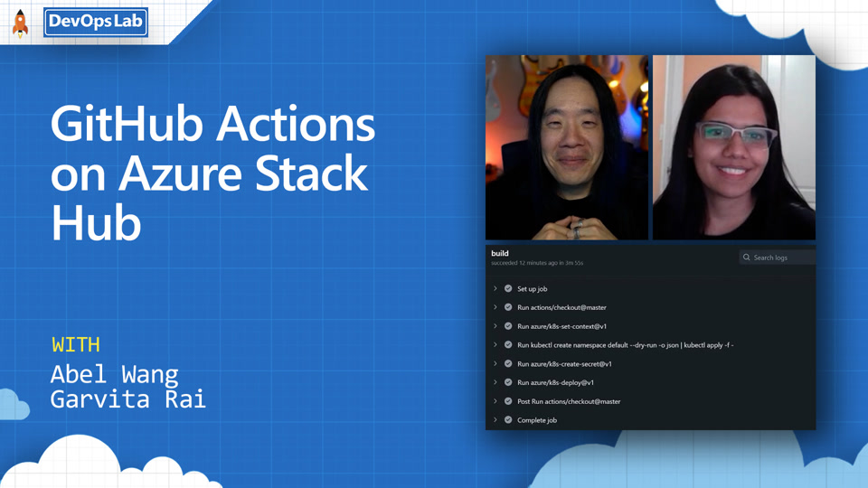
Task: Click the name 'Garvita Rai'
Action: coord(128,399)
